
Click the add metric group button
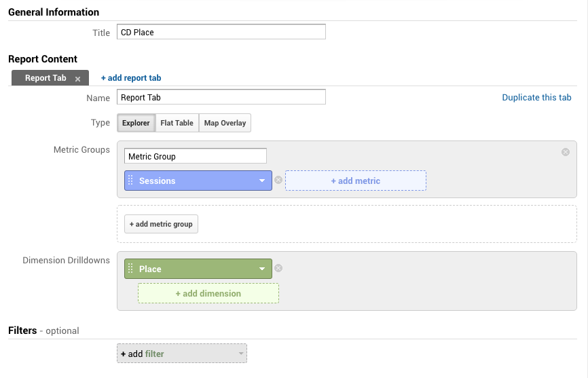point(161,224)
